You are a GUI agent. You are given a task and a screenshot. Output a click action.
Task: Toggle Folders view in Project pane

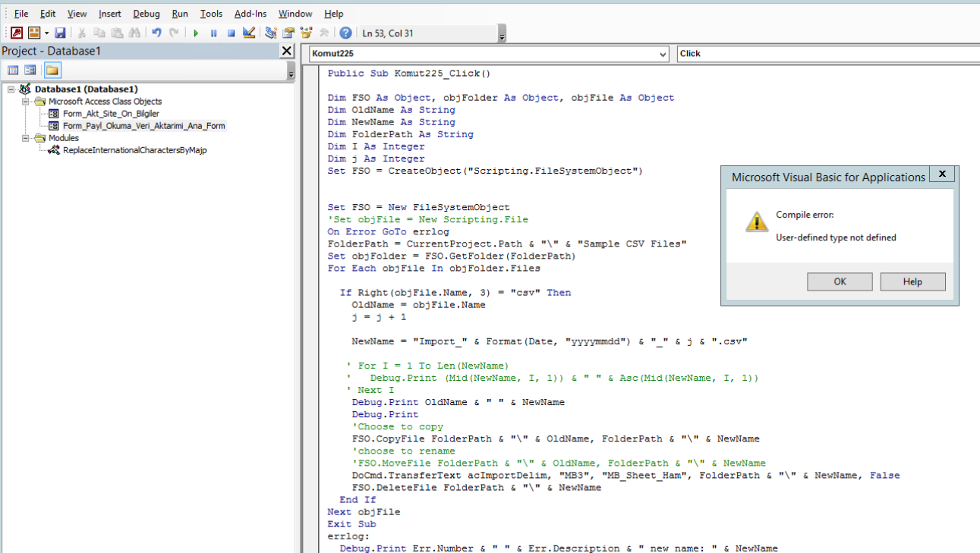point(52,71)
